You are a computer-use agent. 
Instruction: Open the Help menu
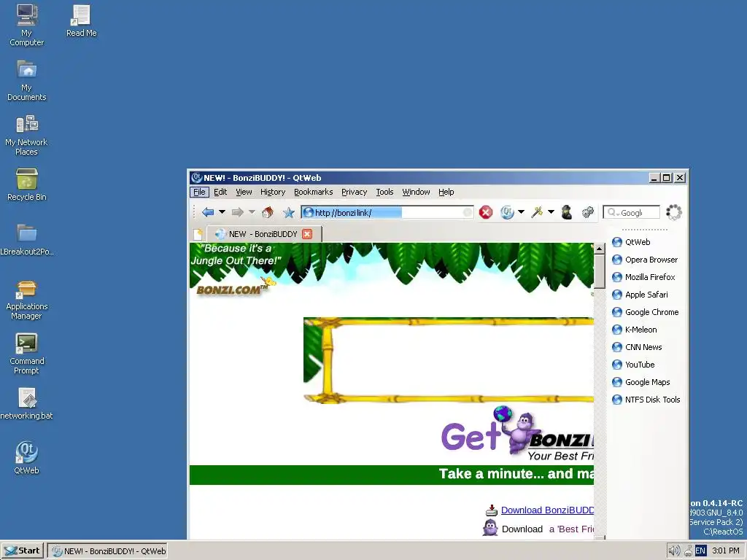446,192
